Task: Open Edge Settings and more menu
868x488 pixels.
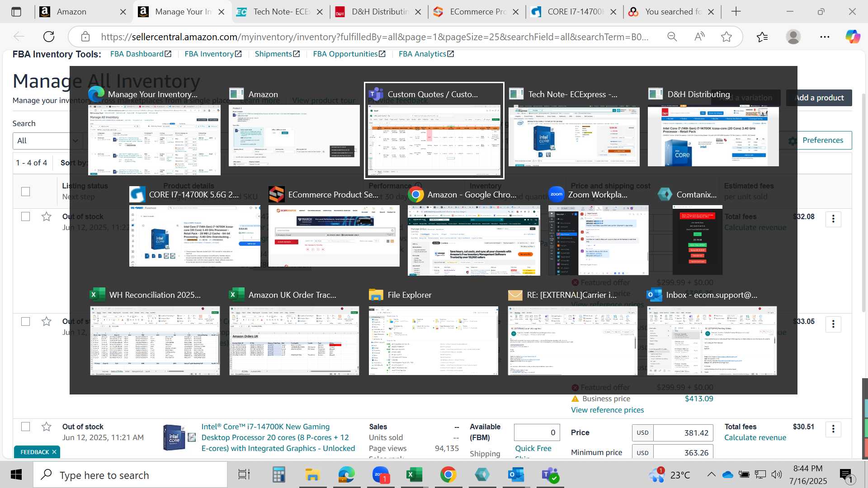Action: pyautogui.click(x=825, y=37)
